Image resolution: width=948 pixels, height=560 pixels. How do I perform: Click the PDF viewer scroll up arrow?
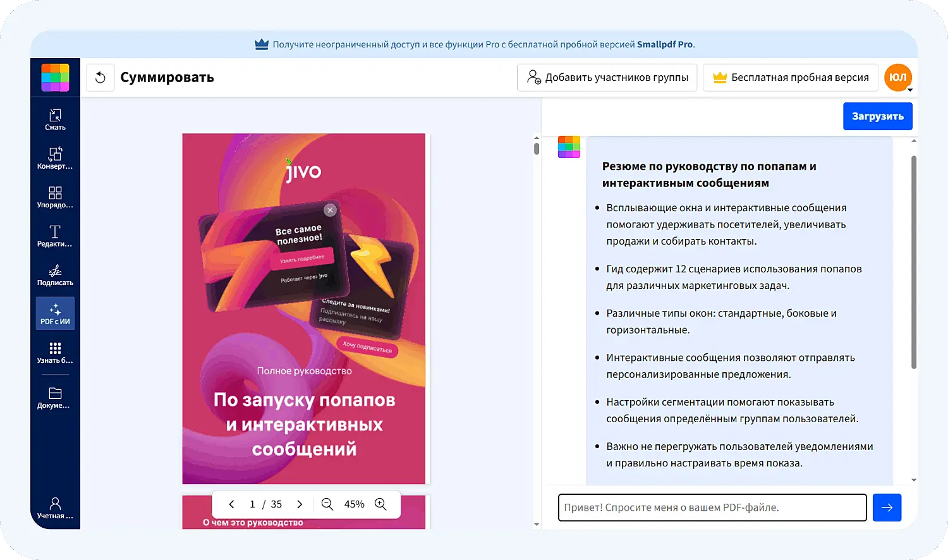[x=537, y=138]
